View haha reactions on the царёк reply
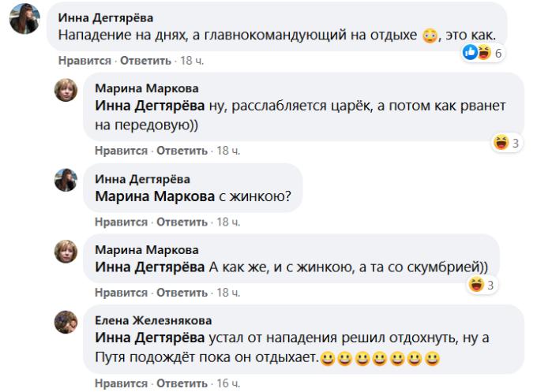 (x=505, y=143)
